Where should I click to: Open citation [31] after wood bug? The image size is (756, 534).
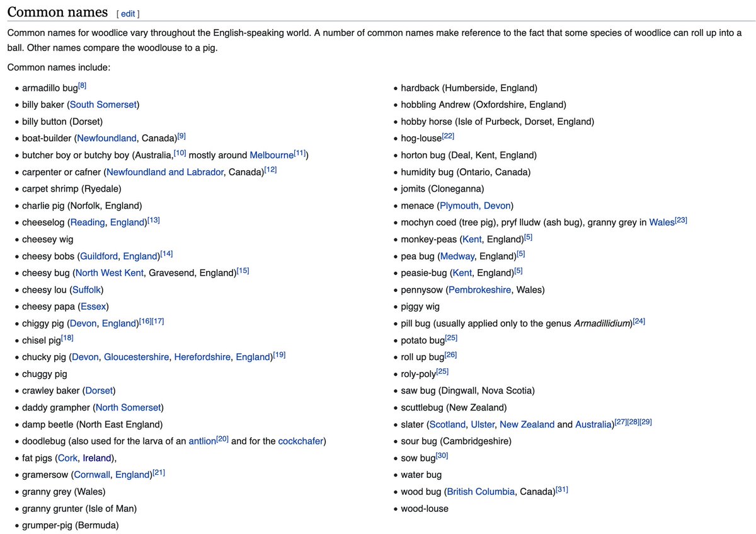(x=562, y=489)
